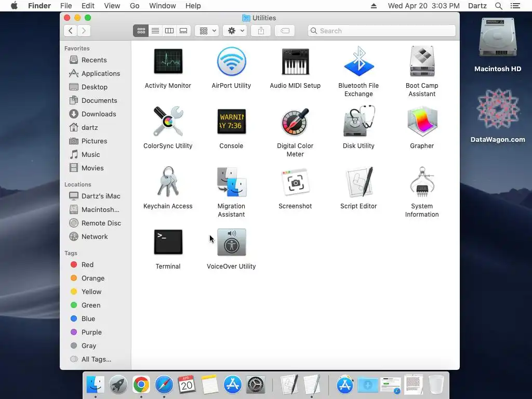Open Launchpad from Dock
Viewport: 532px width, 399px height.
118,384
